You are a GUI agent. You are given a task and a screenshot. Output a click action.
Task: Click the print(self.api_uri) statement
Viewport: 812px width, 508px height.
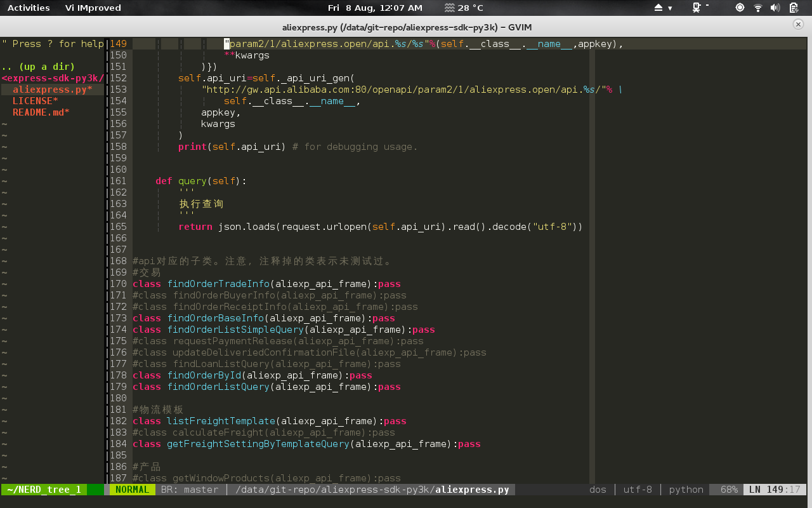(x=232, y=147)
